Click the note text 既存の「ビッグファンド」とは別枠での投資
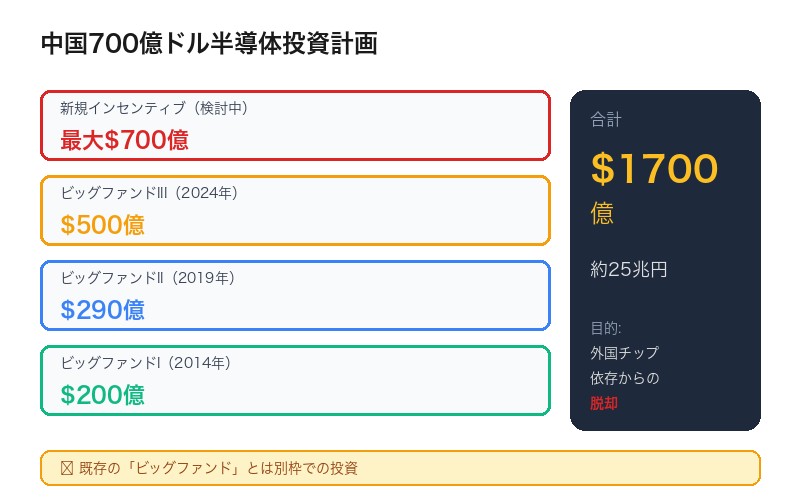Screen dimensions: 800x500 (218, 468)
